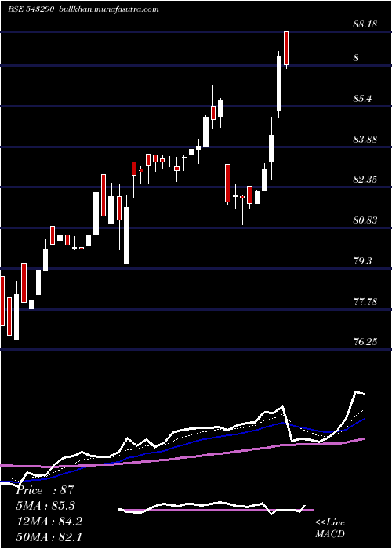Click the 80.83 price axis label
392x549 pixels.
(365, 220)
